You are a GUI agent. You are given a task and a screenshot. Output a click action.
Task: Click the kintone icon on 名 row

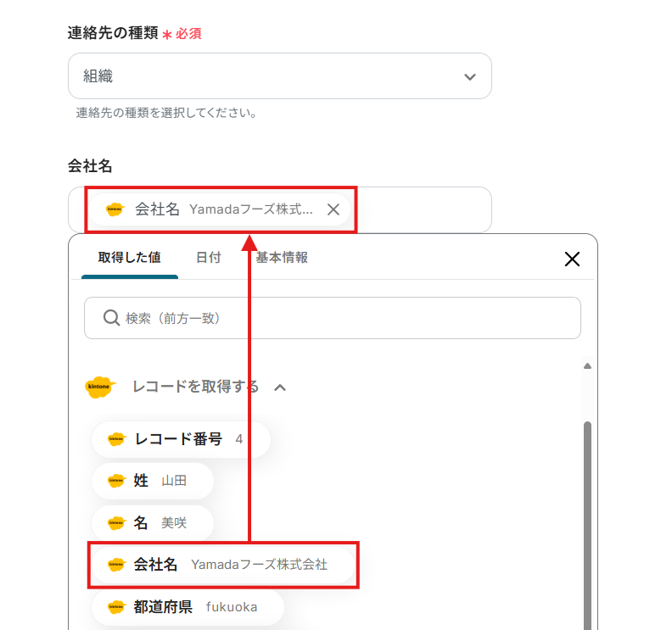(116, 522)
